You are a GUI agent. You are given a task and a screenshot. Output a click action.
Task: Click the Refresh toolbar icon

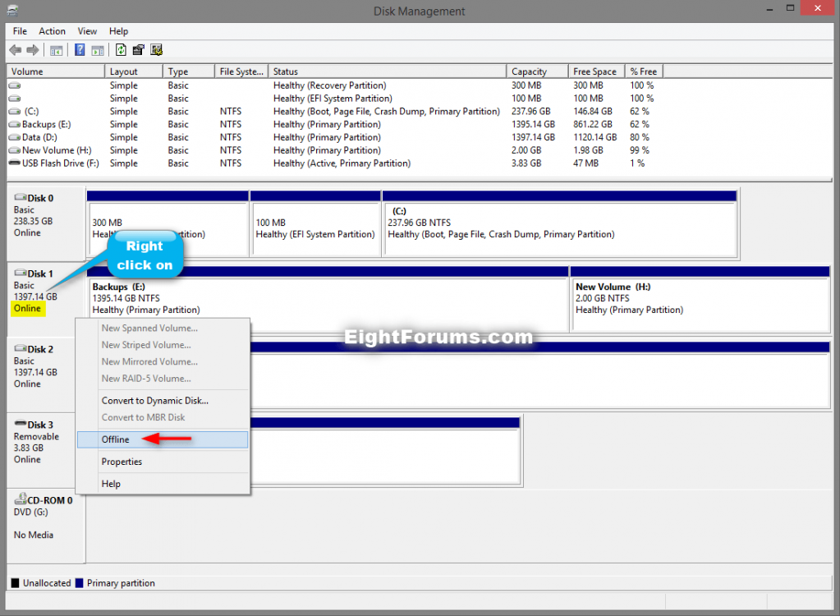coord(120,49)
